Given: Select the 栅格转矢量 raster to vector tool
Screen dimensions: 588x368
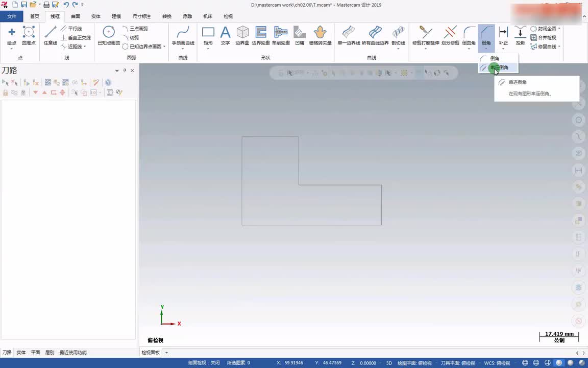Looking at the screenshot, I should point(320,36).
